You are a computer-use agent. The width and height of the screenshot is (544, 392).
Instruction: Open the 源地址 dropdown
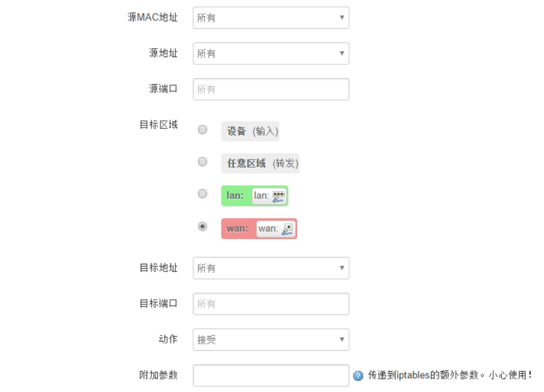coord(271,53)
